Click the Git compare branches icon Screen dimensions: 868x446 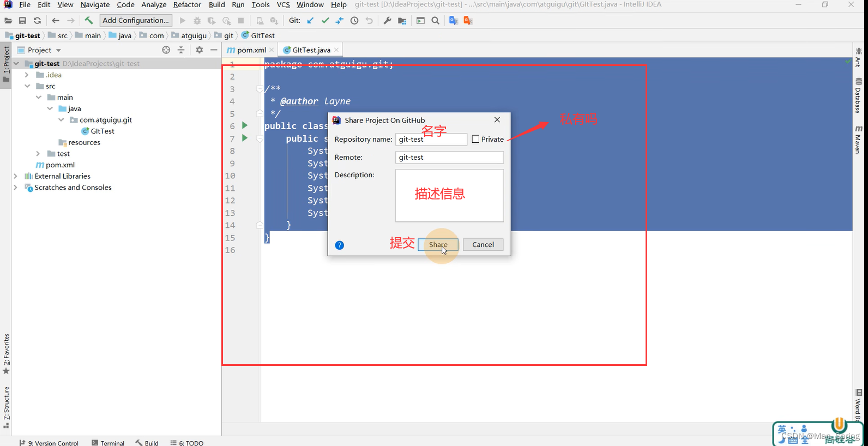[x=339, y=21]
